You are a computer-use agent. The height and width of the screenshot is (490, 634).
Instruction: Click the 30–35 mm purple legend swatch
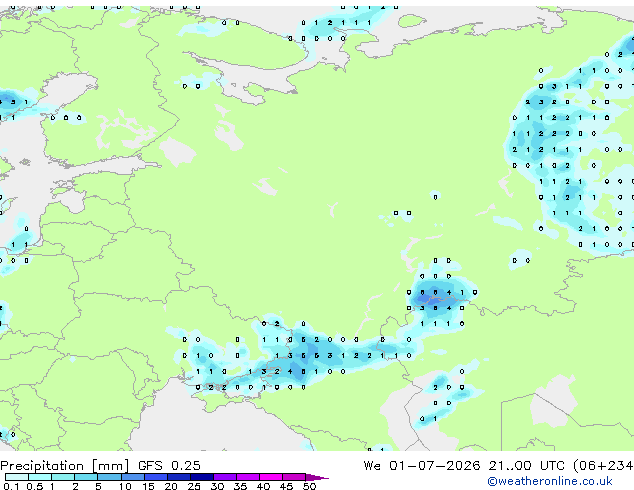point(224,477)
